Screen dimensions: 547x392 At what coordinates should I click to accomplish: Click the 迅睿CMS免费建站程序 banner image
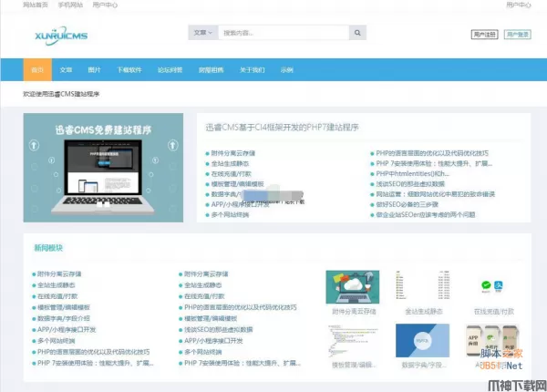point(103,168)
